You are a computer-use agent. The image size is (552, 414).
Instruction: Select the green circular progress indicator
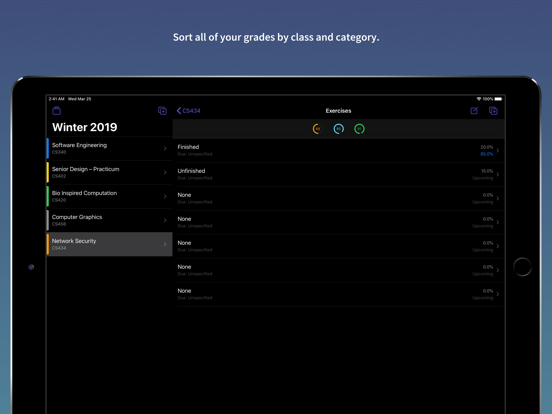click(359, 129)
